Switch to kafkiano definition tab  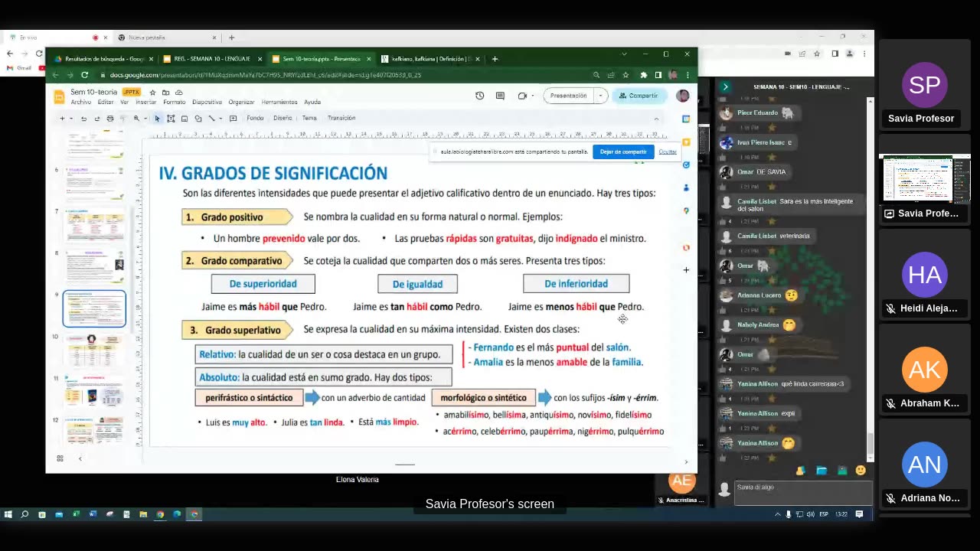[431, 59]
